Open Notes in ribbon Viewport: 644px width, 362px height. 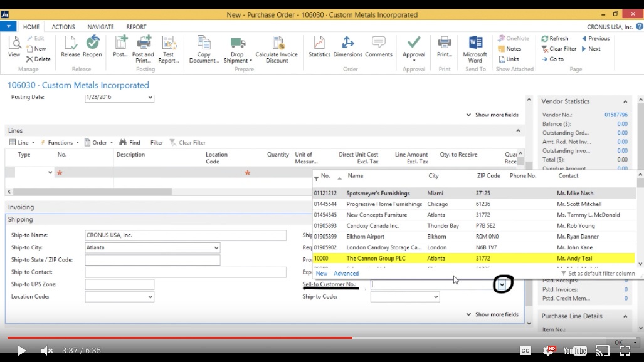509,49
